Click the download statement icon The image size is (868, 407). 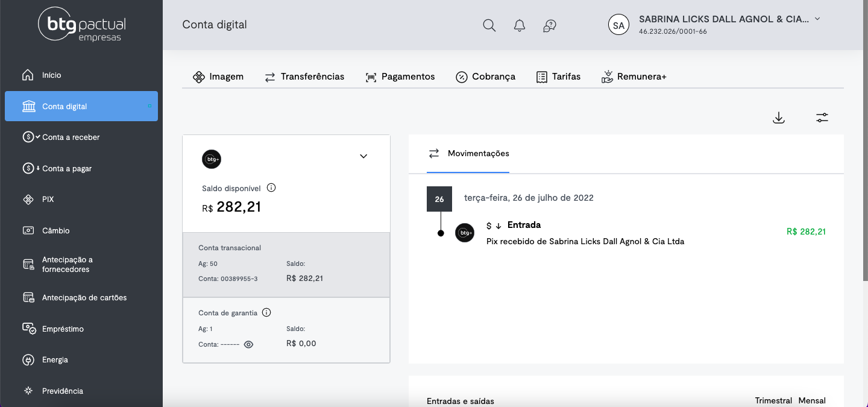[x=779, y=118]
